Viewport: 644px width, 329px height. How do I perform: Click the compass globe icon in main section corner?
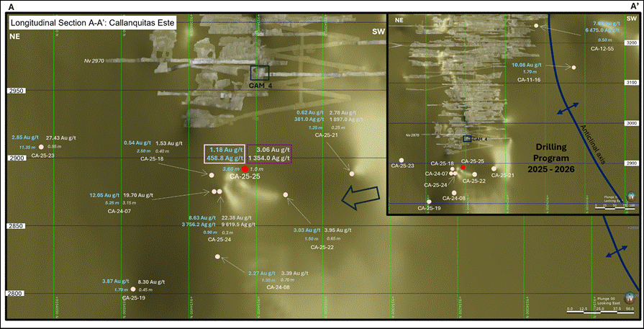(632, 297)
